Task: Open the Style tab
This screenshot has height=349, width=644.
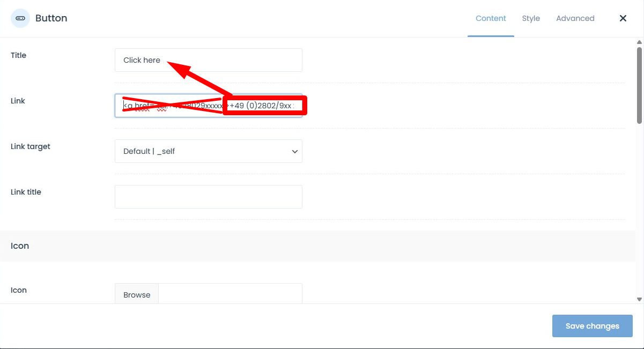Action: (531, 18)
